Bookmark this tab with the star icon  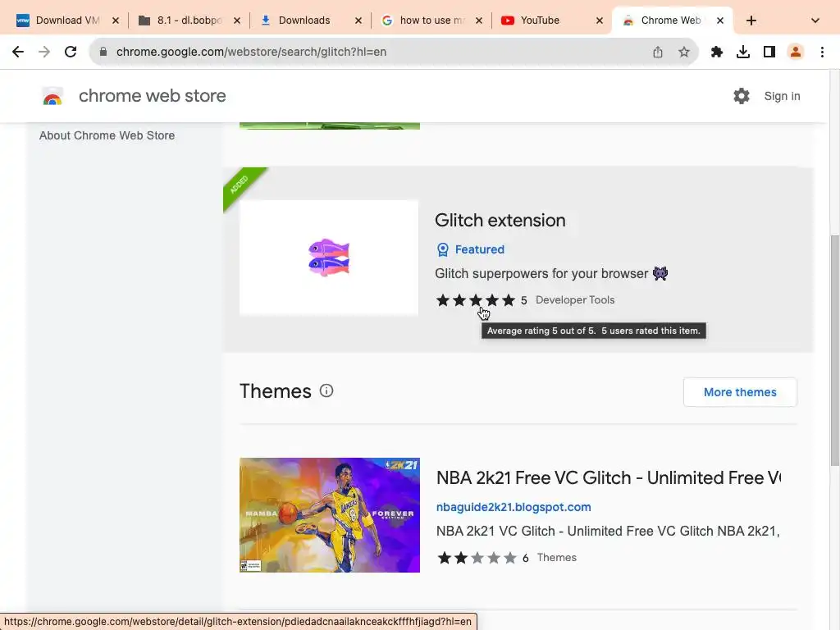click(684, 52)
